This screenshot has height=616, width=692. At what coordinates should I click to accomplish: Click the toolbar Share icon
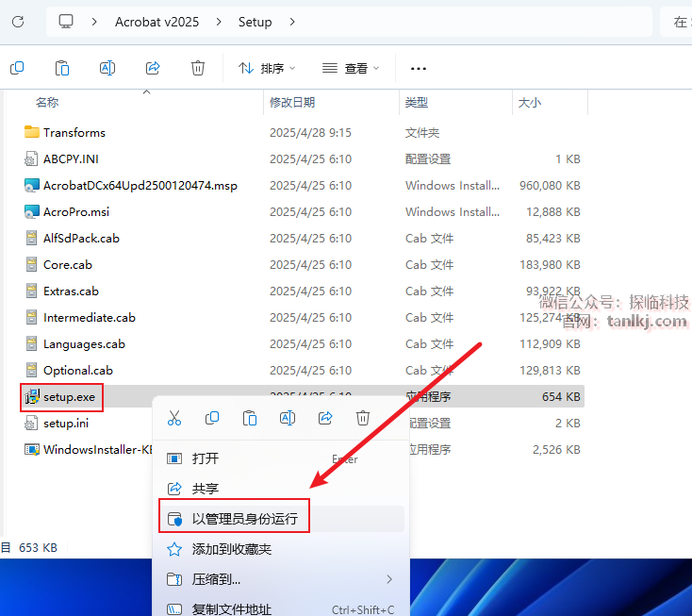(153, 68)
